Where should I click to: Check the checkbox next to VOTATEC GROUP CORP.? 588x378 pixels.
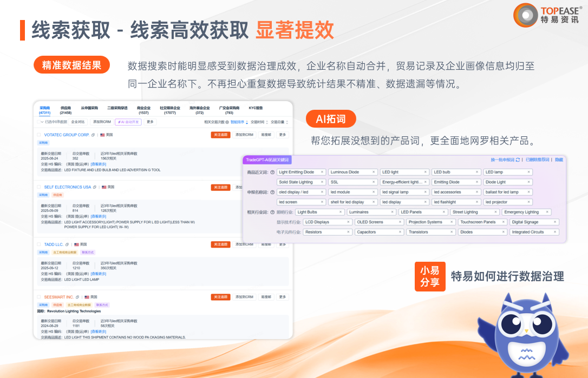pyautogui.click(x=38, y=134)
